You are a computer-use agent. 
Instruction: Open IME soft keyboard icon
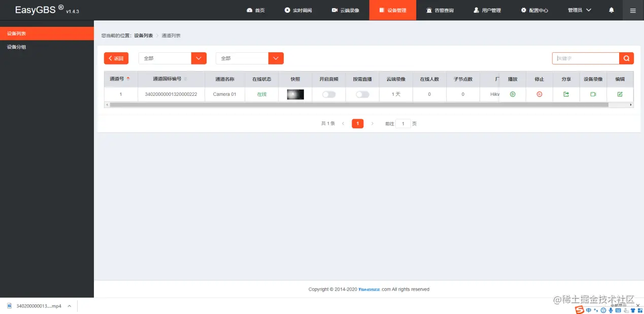point(618,310)
